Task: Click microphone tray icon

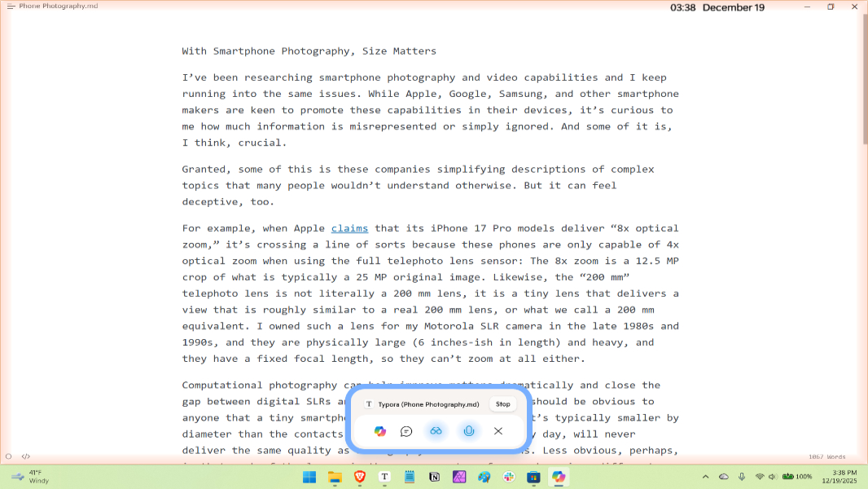Action: tap(742, 477)
